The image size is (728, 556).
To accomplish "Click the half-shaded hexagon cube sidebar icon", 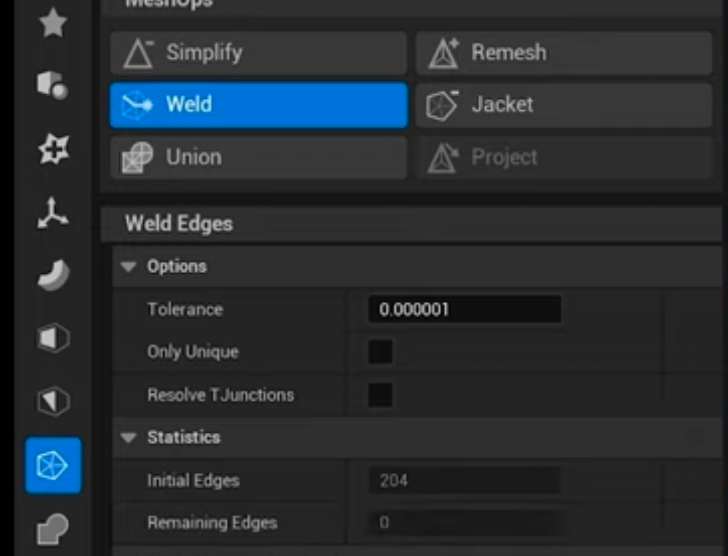I will (52, 339).
